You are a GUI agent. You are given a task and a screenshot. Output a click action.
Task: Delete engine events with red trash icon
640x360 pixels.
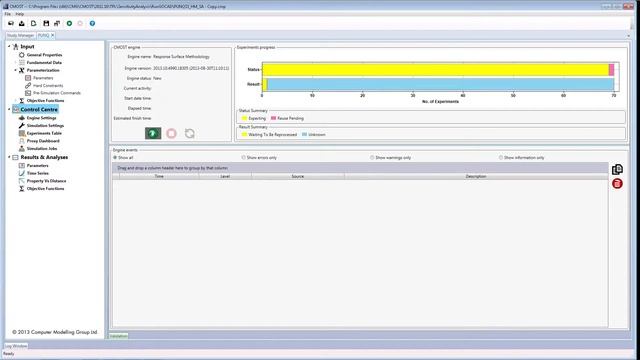point(617,184)
